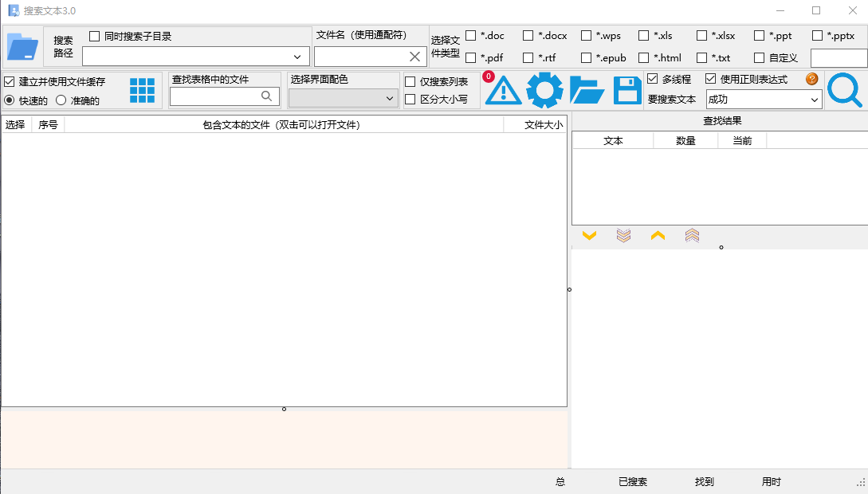Viewport: 868px width, 494px height.
Task: Click the blue grid view icon
Action: tap(142, 90)
